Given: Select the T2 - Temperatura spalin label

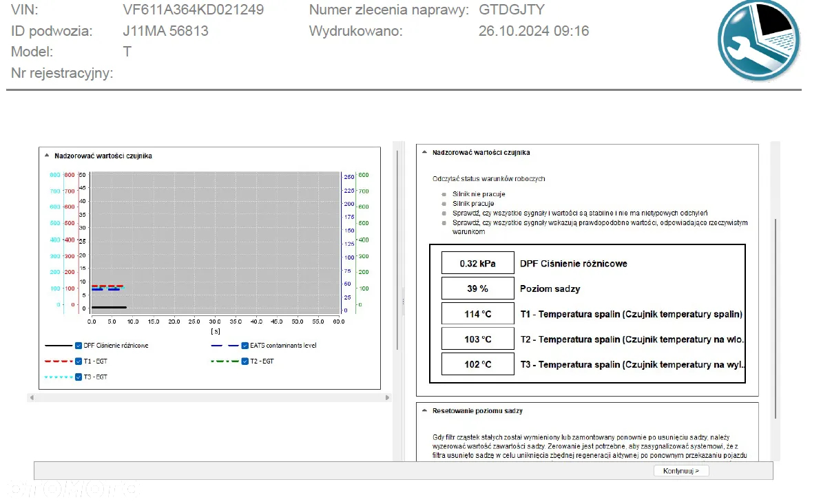Looking at the screenshot, I should (632, 339).
